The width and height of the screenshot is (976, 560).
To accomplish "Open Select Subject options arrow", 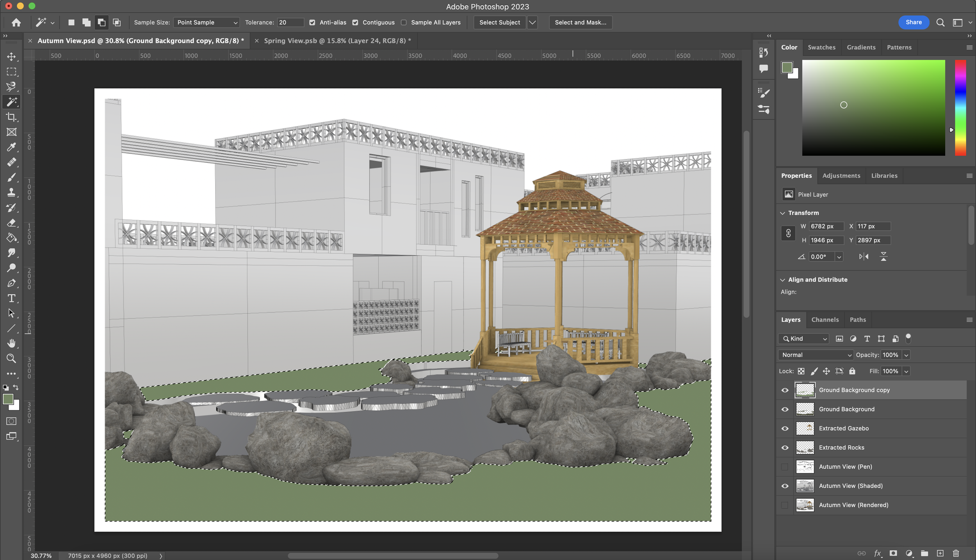I will 532,23.
